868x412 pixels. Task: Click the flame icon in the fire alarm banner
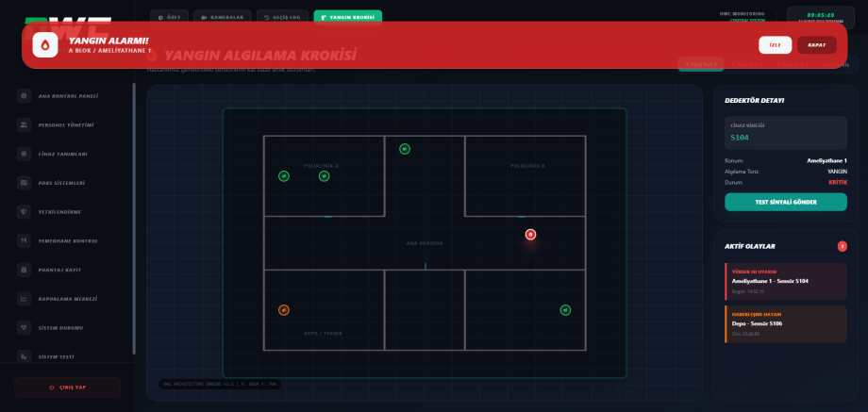[x=45, y=45]
